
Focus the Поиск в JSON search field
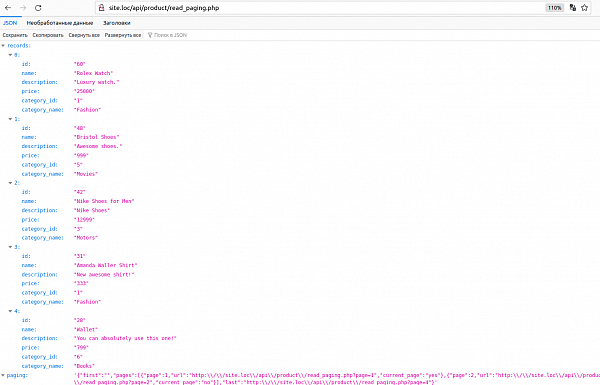(x=170, y=35)
